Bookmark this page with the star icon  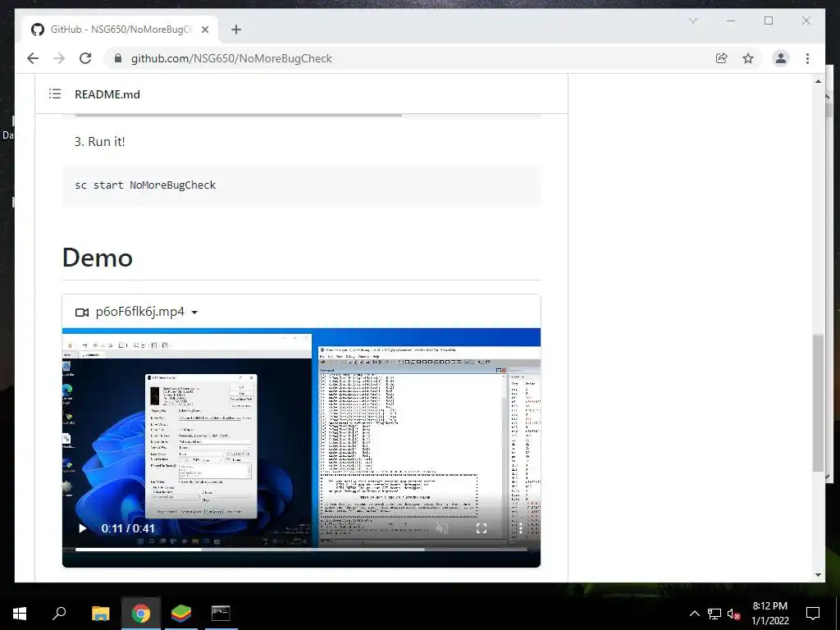(x=748, y=58)
